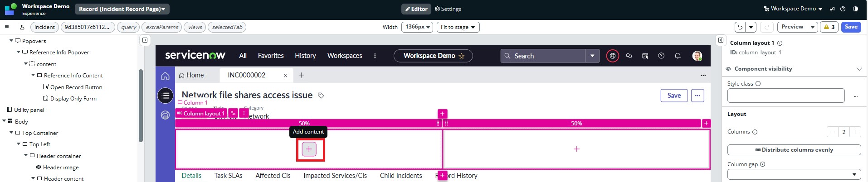This screenshot has width=868, height=182.
Task: Collapse the Popovers tree node
Action: [11, 41]
